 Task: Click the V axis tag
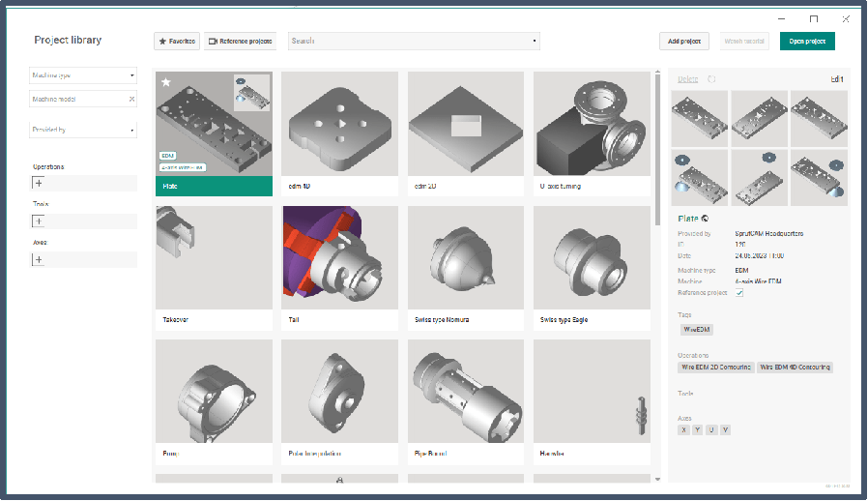click(x=725, y=429)
